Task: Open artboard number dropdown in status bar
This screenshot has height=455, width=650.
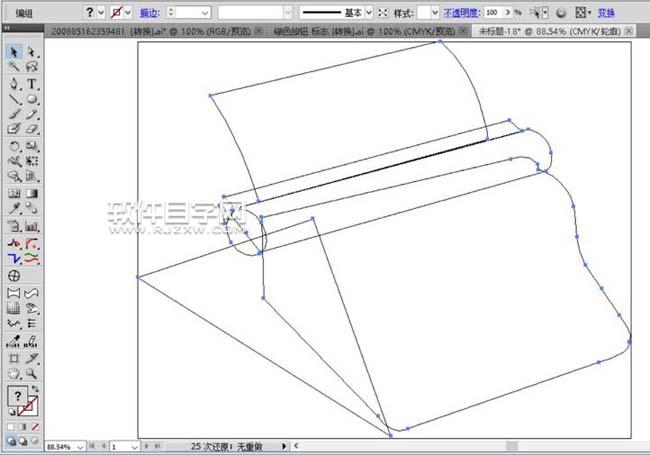Action: click(134, 447)
